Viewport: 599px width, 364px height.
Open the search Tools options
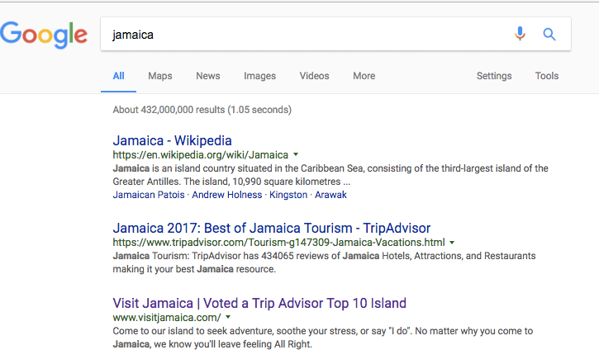coord(547,76)
